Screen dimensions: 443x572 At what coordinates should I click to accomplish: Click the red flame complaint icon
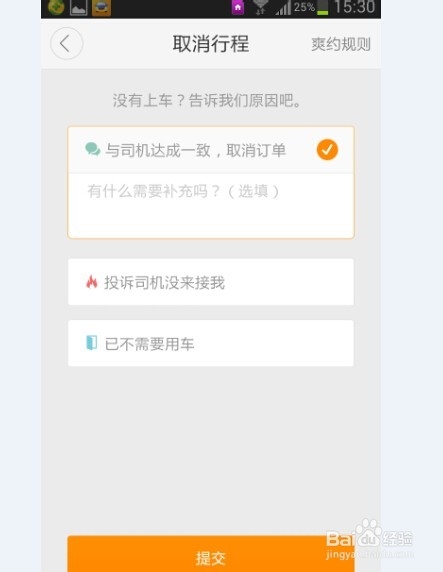pos(92,282)
